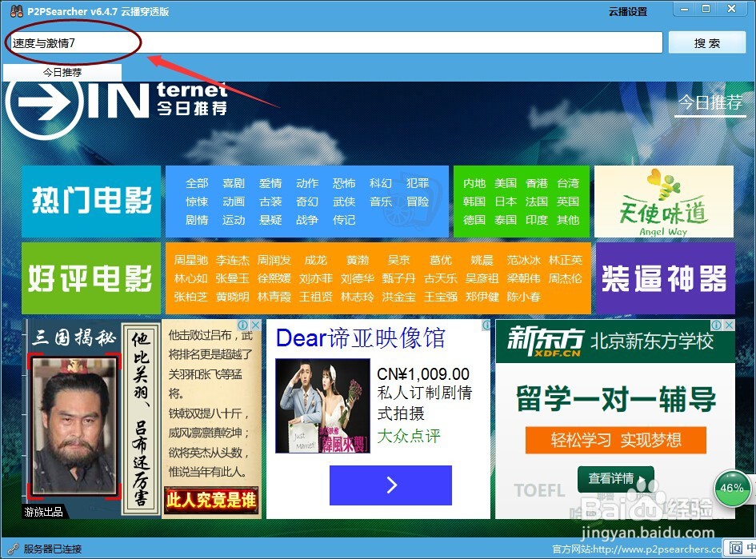Switch to the 今日推荐 tab
Viewport: 756px width, 559px height.
(62, 72)
